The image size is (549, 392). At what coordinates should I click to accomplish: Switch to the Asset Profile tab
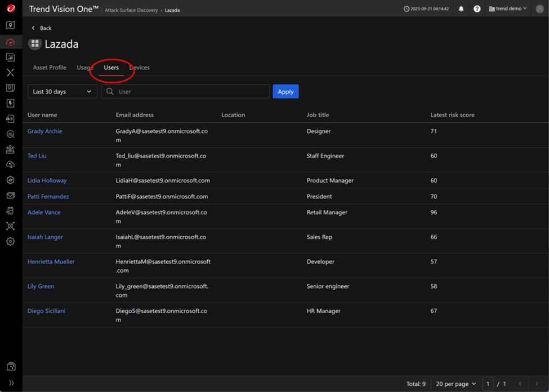50,67
